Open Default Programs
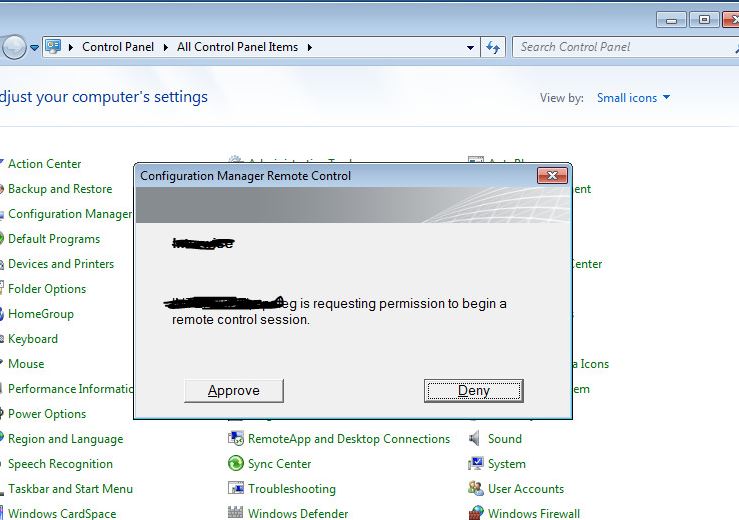The width and height of the screenshot is (739, 520). tap(54, 239)
